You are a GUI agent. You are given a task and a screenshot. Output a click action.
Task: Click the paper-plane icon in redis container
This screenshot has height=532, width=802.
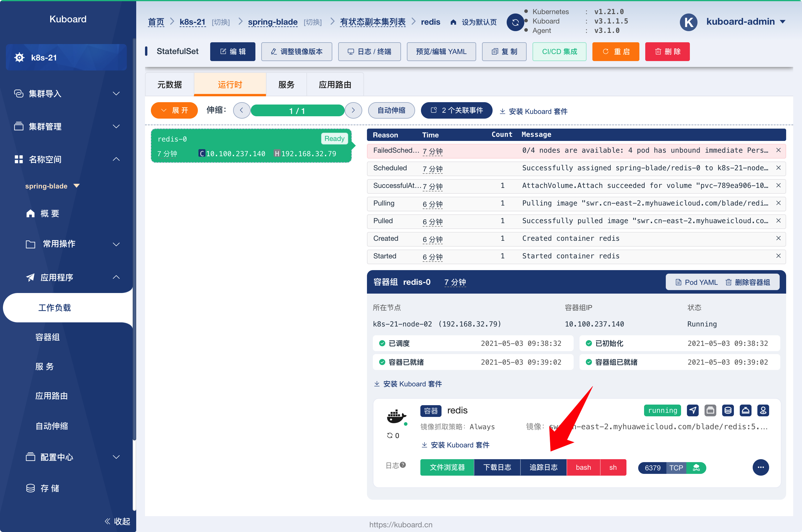point(693,410)
